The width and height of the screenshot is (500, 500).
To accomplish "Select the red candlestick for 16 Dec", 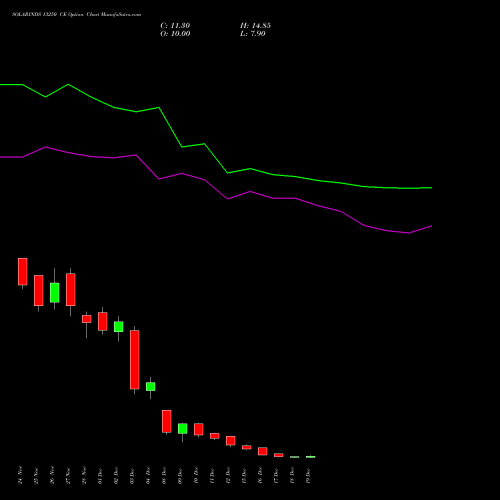I will tap(263, 451).
